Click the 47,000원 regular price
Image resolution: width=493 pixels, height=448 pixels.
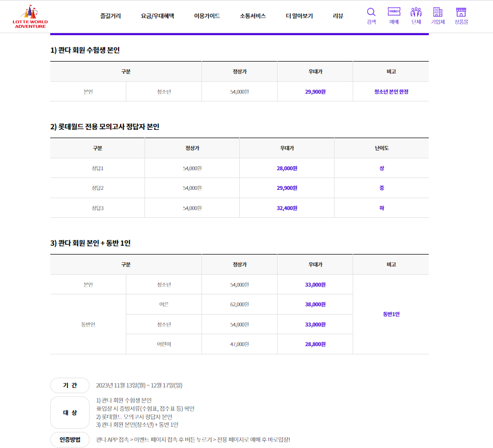click(239, 345)
